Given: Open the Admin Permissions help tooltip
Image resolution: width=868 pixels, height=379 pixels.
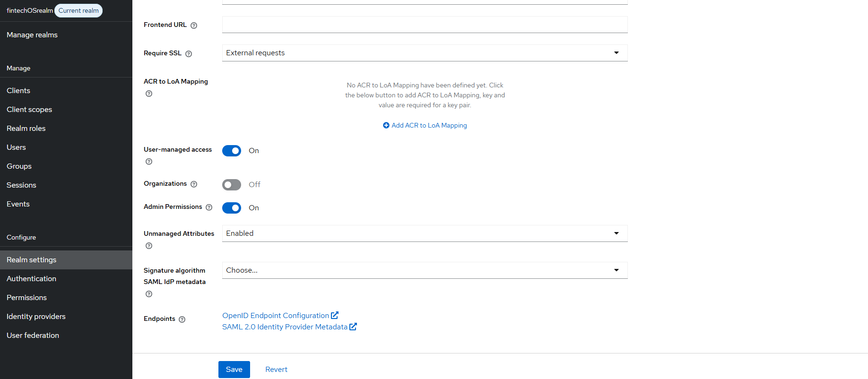Looking at the screenshot, I should click(209, 207).
